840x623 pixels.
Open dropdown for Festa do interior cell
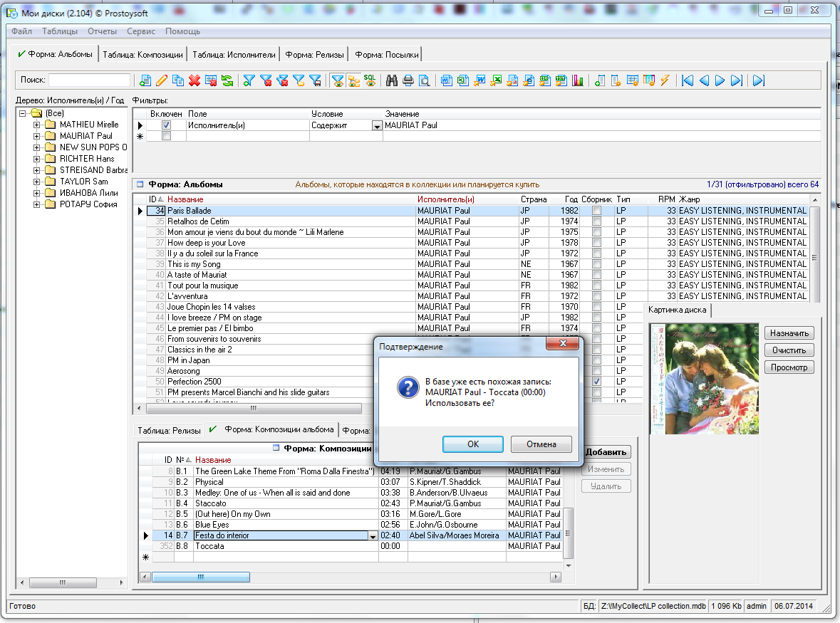coord(373,536)
